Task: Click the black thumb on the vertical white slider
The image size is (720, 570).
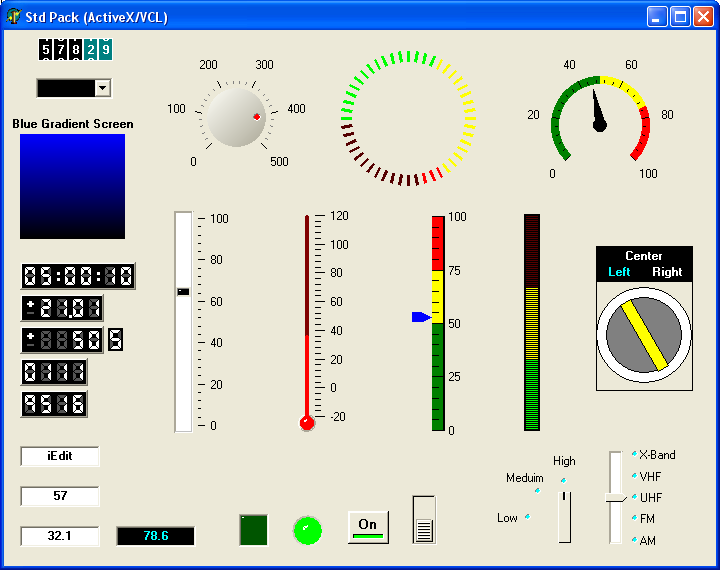Action: 183,292
